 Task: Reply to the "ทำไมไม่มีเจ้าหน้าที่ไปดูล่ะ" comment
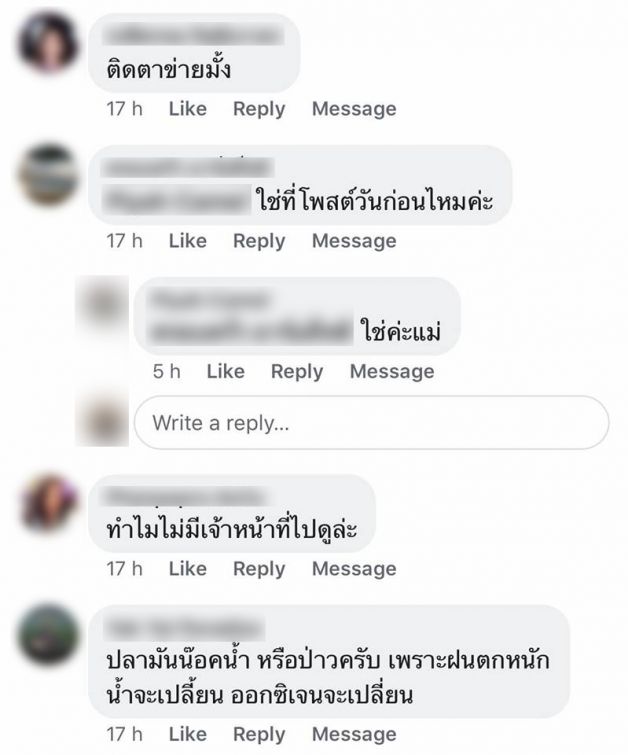259,569
